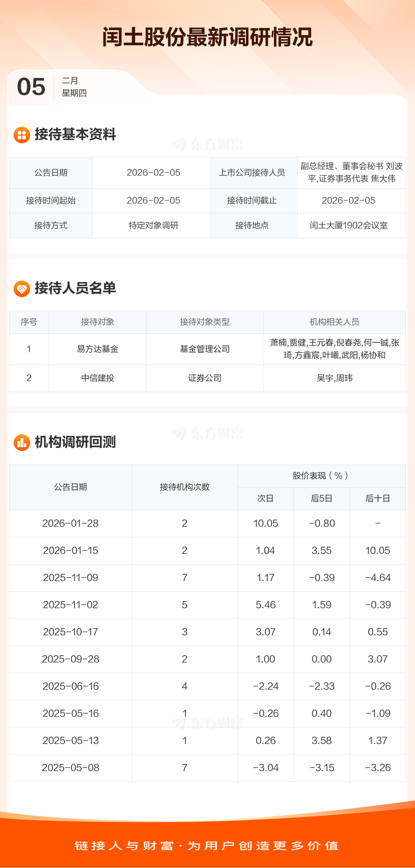Click the 股价表现（%）header
The image size is (415, 868).
click(322, 476)
